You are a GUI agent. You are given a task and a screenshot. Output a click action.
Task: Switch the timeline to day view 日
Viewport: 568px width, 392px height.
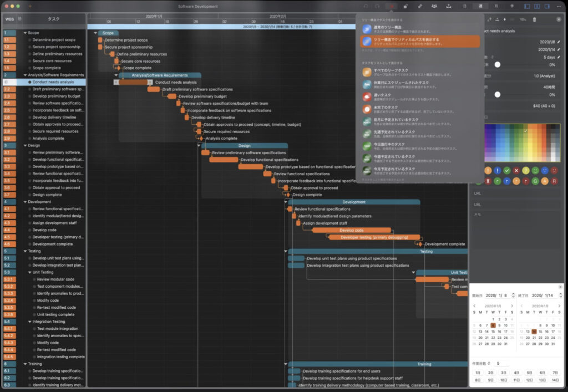pos(465,6)
